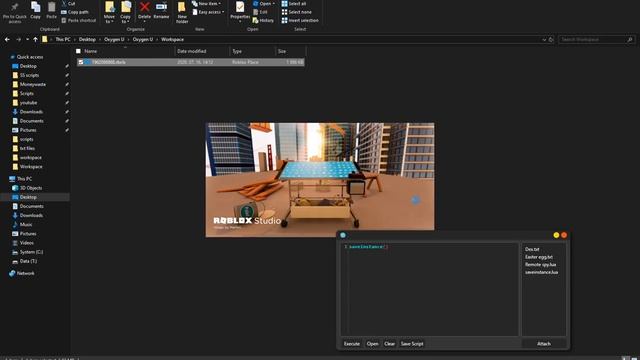640x360 pixels.
Task: Click Workspace in the address breadcrumb
Action: click(172, 40)
